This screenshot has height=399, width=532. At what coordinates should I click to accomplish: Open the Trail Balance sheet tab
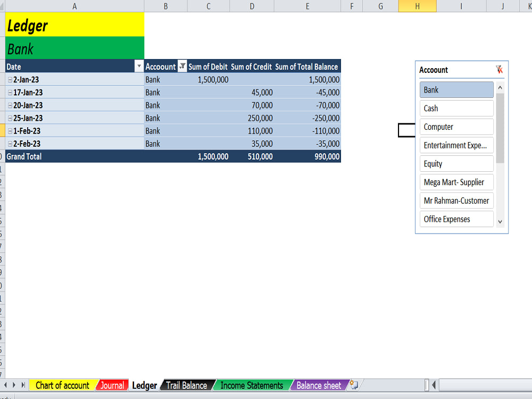pyautogui.click(x=187, y=385)
